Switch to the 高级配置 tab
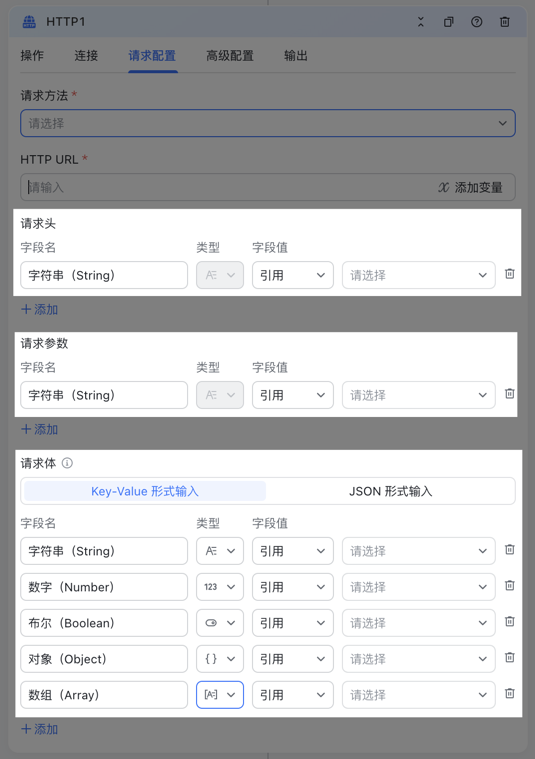This screenshot has height=759, width=535. pos(230,56)
